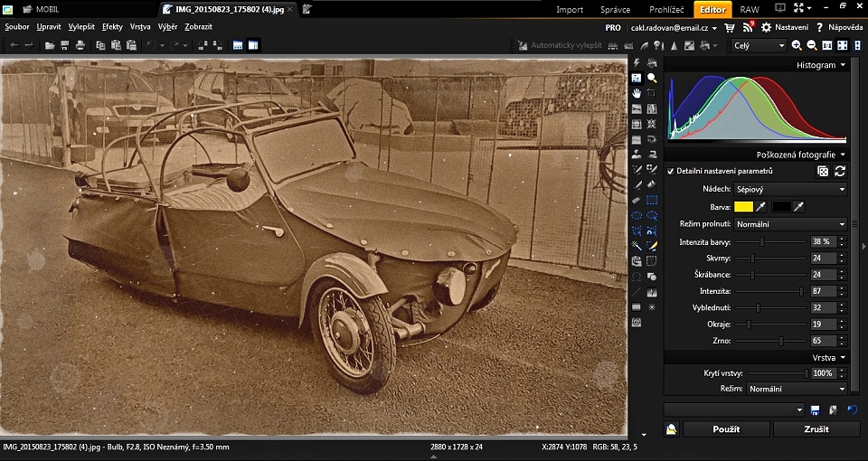
Task: Select the magnifier zoom tool
Action: point(652,78)
